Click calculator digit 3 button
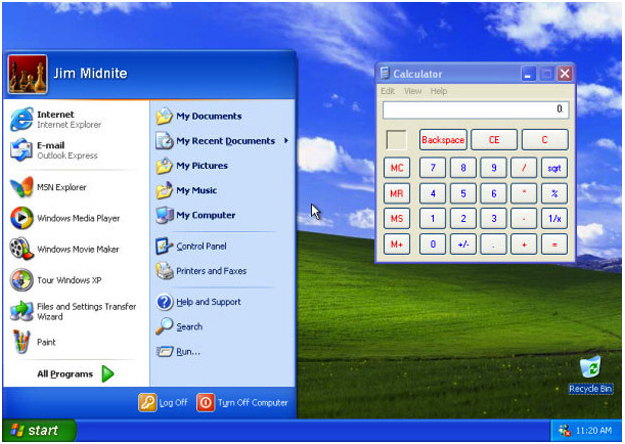This screenshot has height=444, width=625. (493, 218)
